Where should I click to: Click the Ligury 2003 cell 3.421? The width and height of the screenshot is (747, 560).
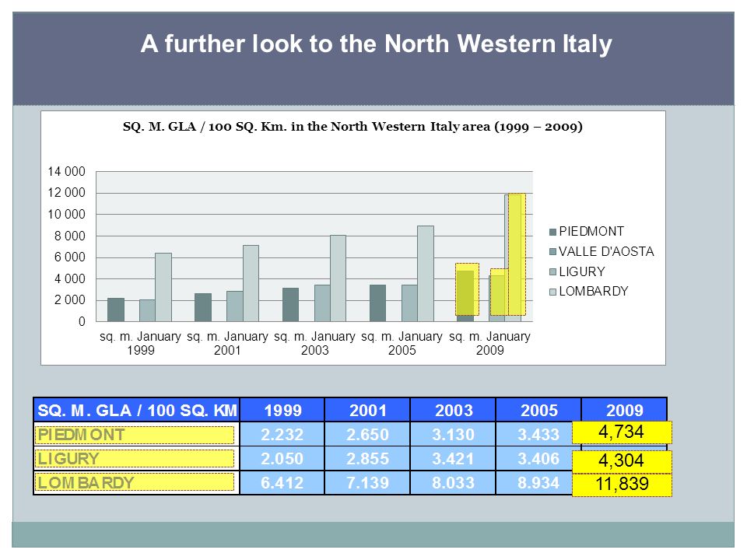pos(454,459)
